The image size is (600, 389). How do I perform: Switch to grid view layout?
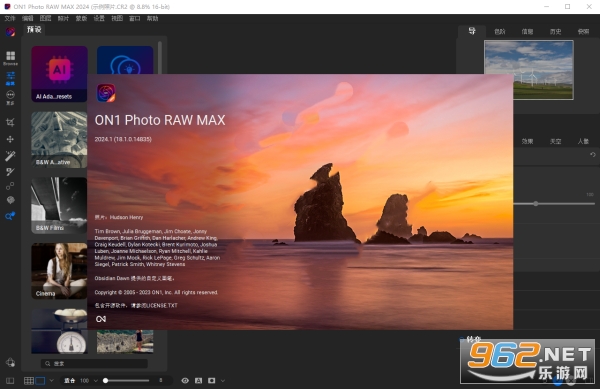tap(29, 381)
